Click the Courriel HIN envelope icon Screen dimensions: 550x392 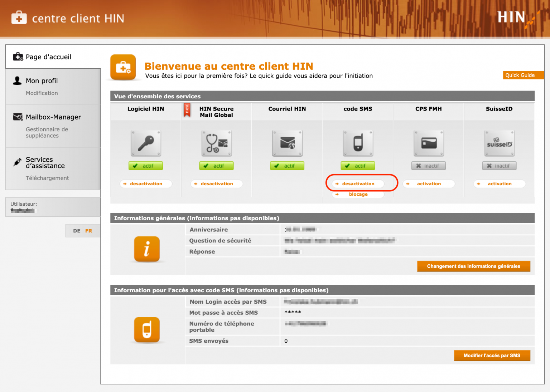pos(287,143)
